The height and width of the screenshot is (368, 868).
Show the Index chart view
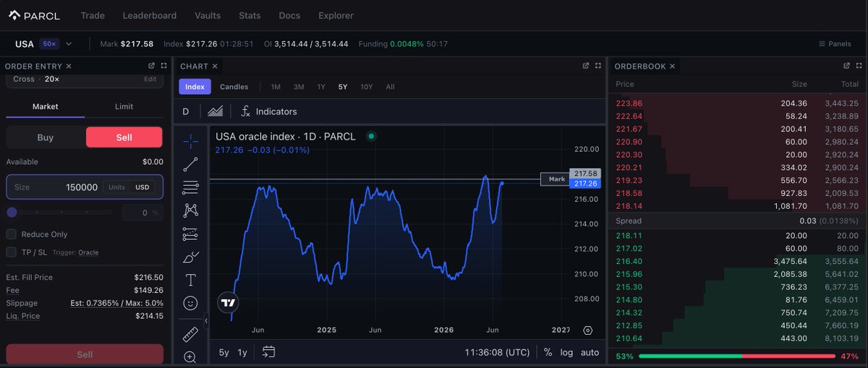pos(195,87)
